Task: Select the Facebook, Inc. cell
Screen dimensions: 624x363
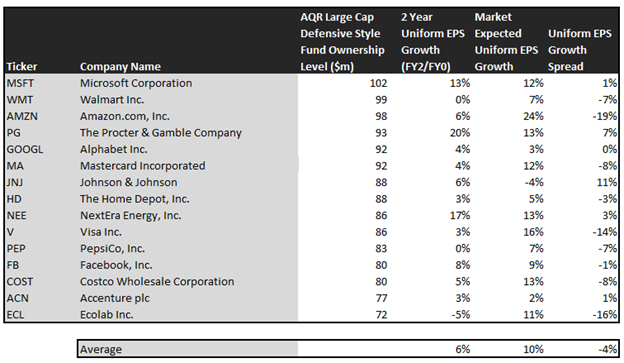Action: coord(116,265)
